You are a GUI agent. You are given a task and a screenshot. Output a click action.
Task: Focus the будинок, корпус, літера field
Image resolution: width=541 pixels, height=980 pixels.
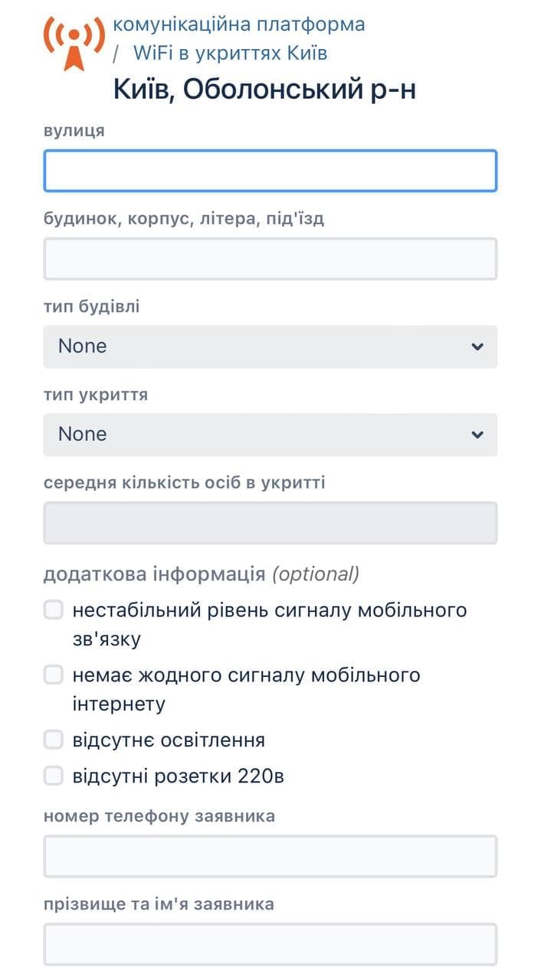point(270,258)
